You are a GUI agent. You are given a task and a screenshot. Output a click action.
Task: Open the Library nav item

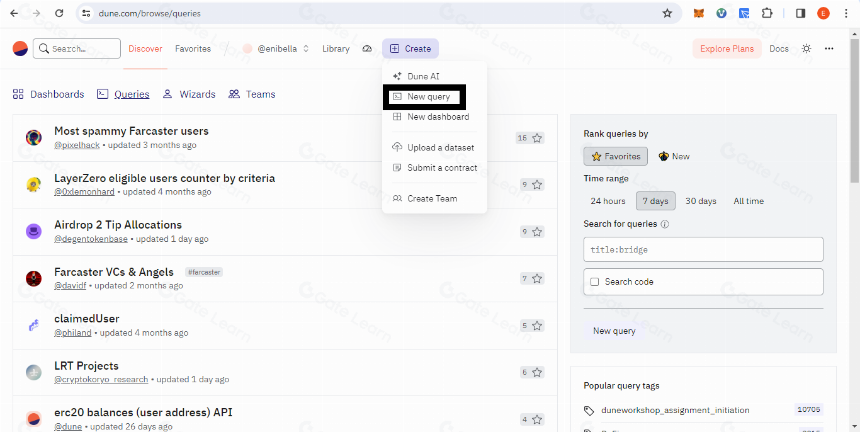pyautogui.click(x=336, y=49)
